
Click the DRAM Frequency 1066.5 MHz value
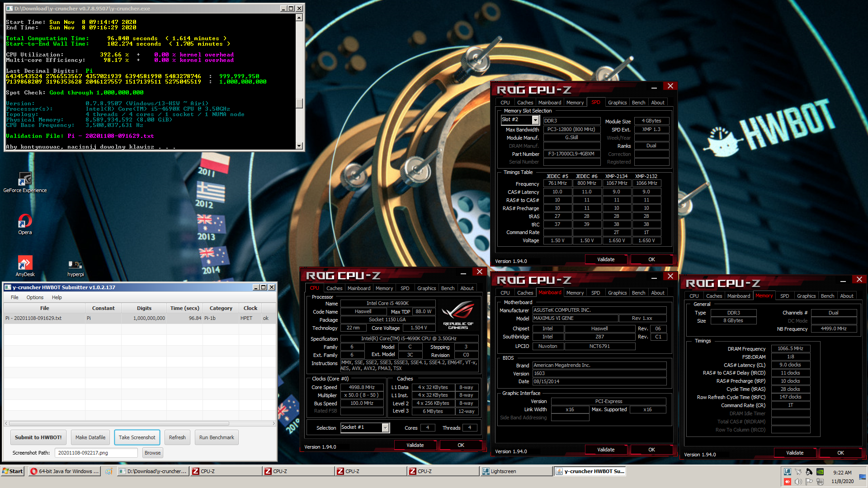790,349
